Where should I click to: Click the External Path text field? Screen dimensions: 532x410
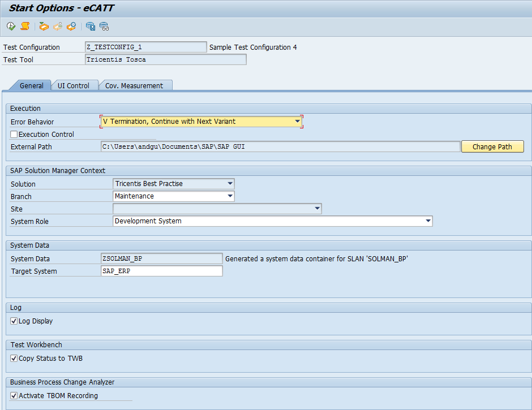click(280, 147)
